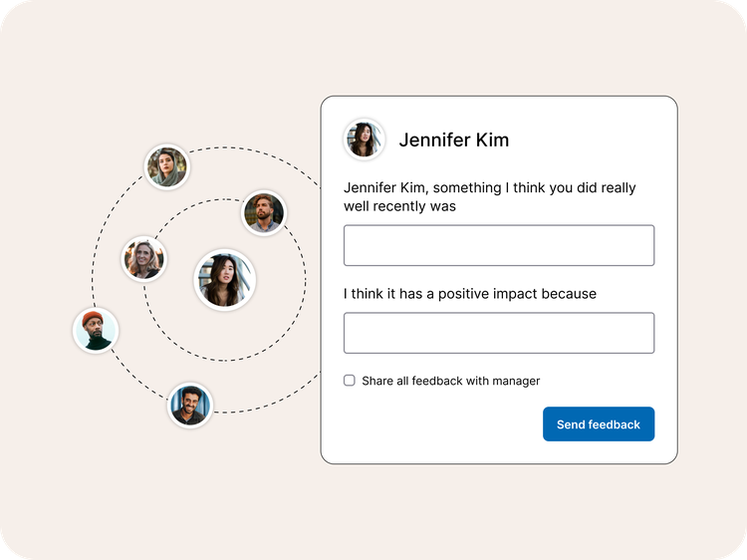The image size is (747, 560).
Task: Click the Jennifer Kim name heading
Action: point(453,140)
